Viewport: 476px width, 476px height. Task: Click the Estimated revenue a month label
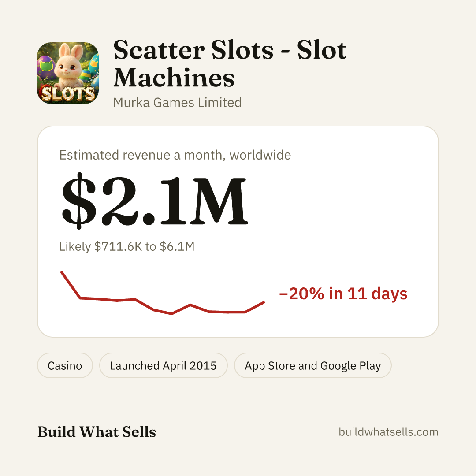tap(175, 155)
